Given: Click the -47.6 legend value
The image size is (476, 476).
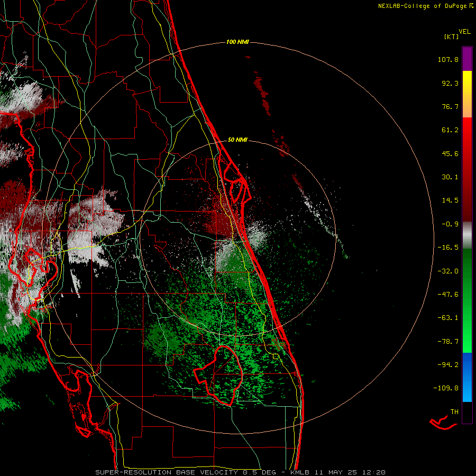Looking at the screenshot, I should click(448, 295).
